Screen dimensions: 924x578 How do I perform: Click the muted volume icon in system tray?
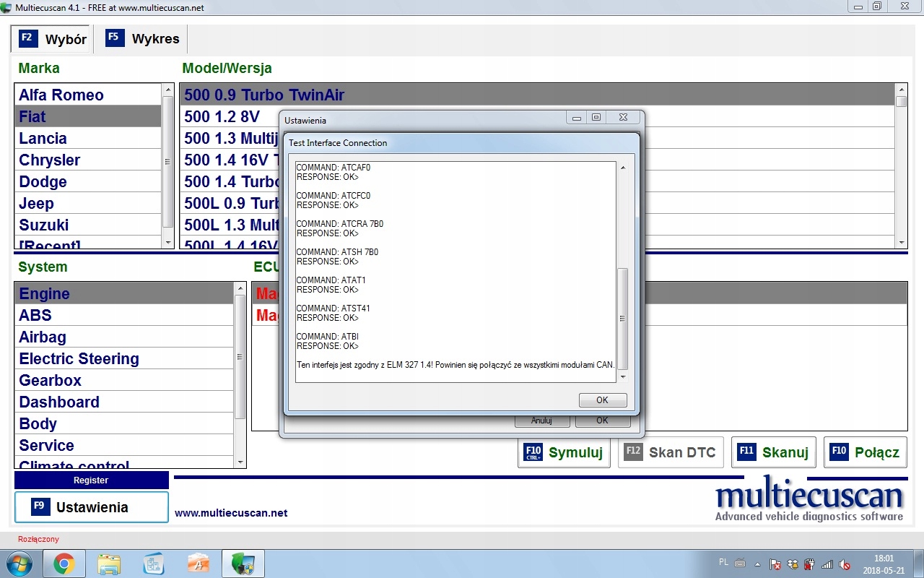click(x=845, y=564)
